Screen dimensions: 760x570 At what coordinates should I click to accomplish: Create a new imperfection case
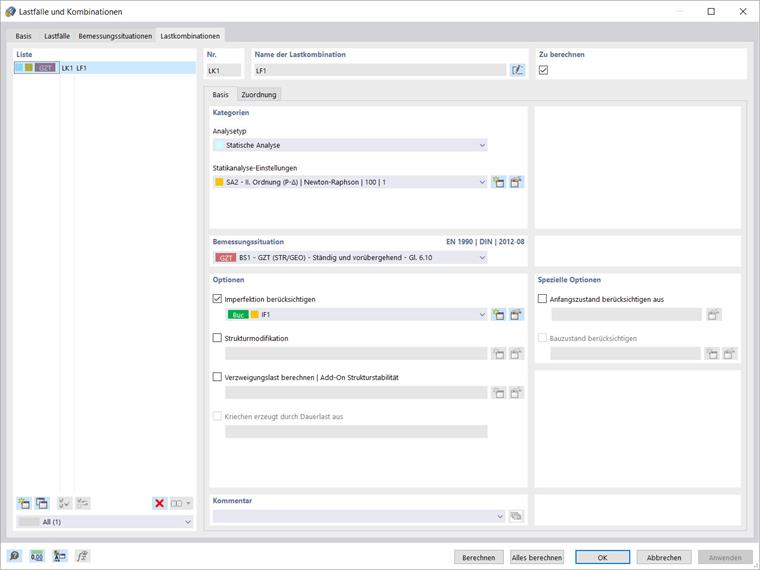tap(498, 315)
